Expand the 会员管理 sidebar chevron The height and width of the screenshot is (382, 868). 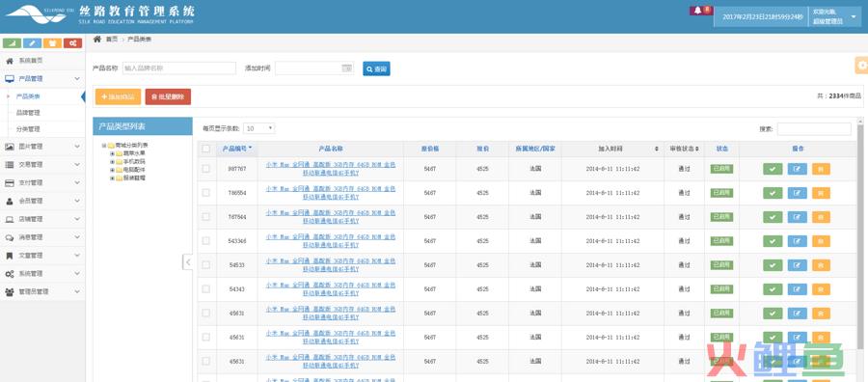[x=77, y=201]
